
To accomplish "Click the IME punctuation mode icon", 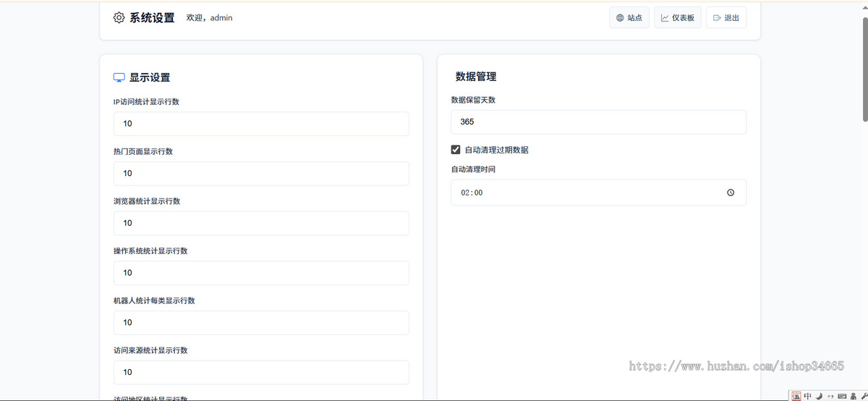I will click(830, 396).
